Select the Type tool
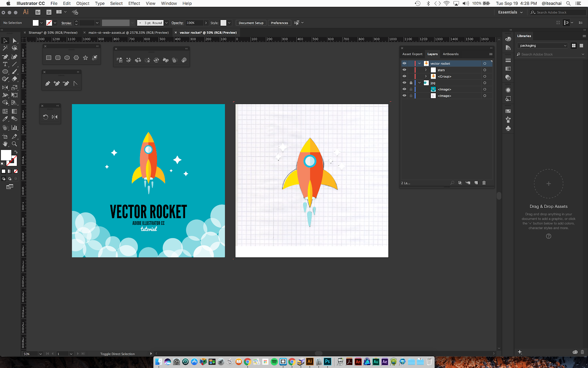Image resolution: width=588 pixels, height=368 pixels. (5, 64)
